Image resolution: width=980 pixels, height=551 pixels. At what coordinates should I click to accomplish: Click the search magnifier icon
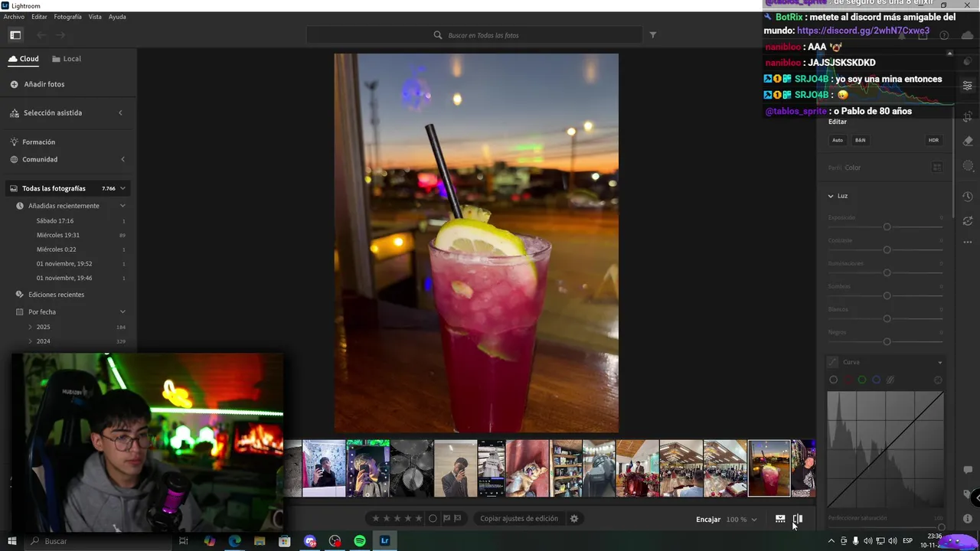(x=438, y=35)
